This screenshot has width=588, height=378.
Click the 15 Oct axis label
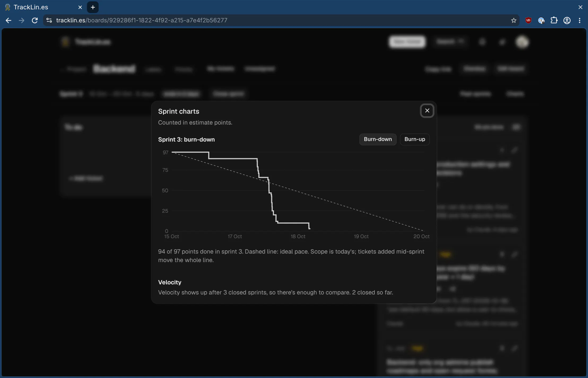[171, 236]
